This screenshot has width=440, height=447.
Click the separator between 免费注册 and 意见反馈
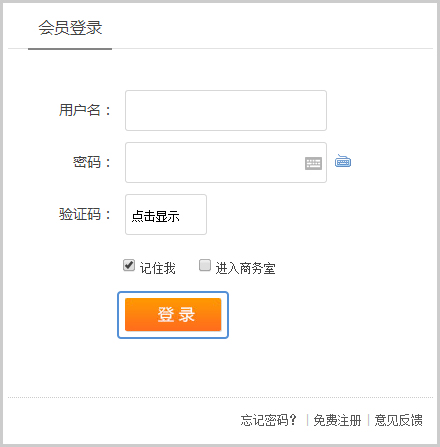point(368,420)
